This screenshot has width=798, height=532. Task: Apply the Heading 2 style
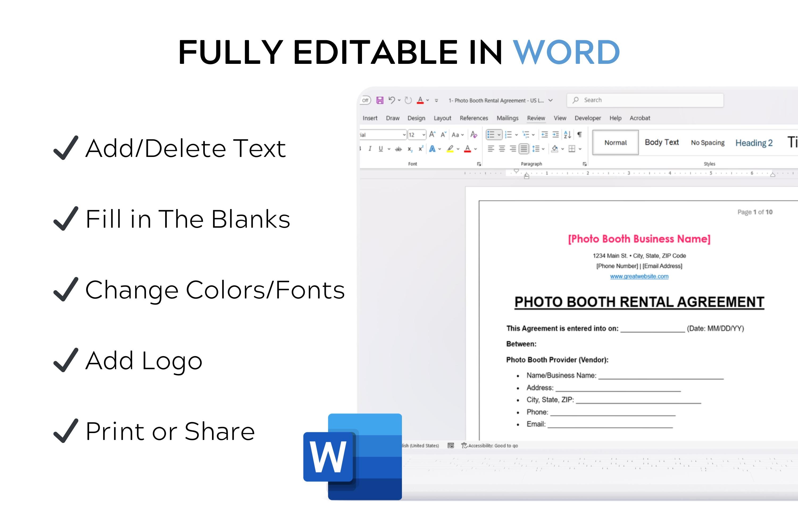(x=754, y=143)
